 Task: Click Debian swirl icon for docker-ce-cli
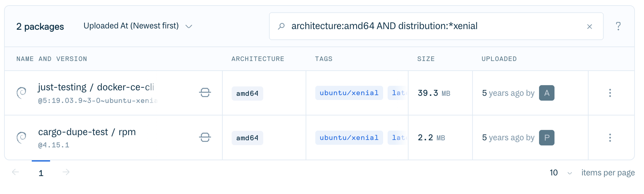point(21,93)
